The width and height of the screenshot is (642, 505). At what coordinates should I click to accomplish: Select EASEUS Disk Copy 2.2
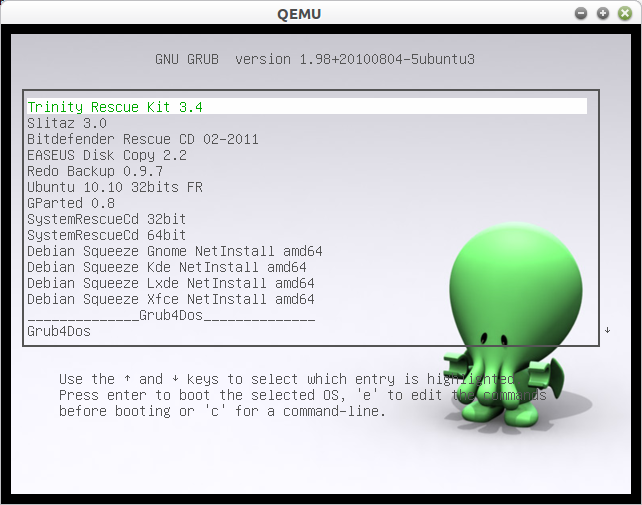[107, 155]
